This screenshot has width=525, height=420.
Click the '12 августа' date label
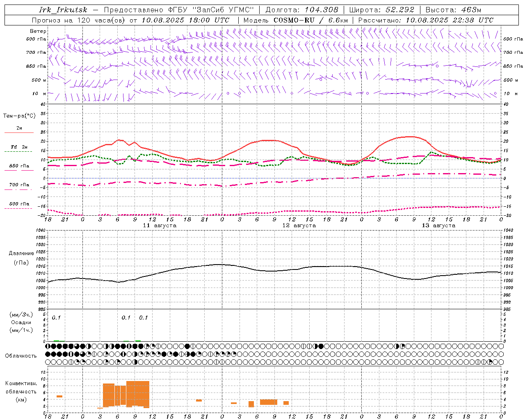tap(299, 226)
